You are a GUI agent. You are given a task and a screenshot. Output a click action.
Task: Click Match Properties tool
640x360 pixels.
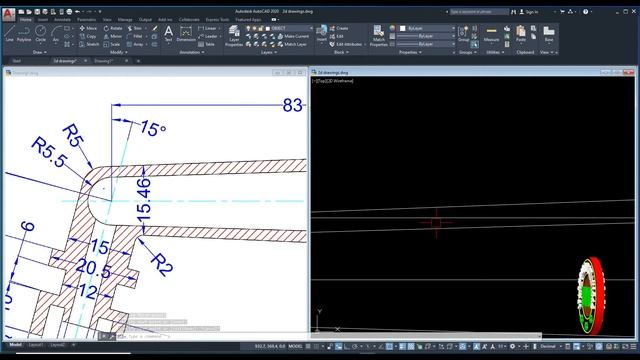click(378, 36)
